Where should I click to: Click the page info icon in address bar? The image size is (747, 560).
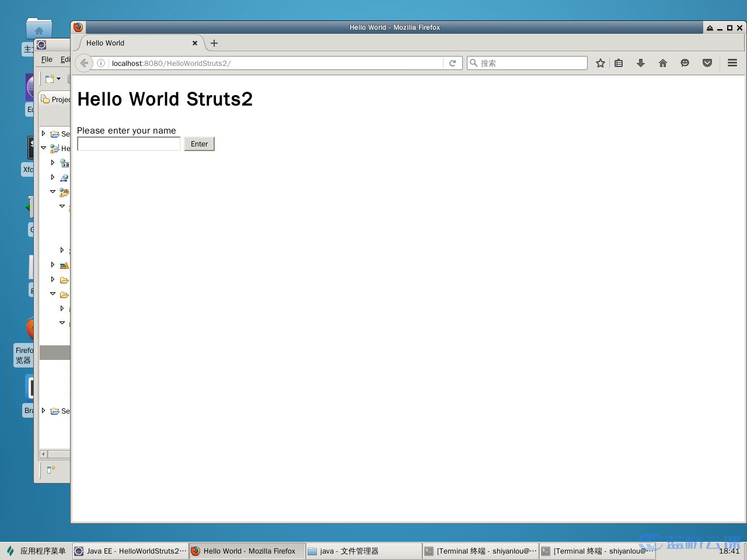[101, 63]
